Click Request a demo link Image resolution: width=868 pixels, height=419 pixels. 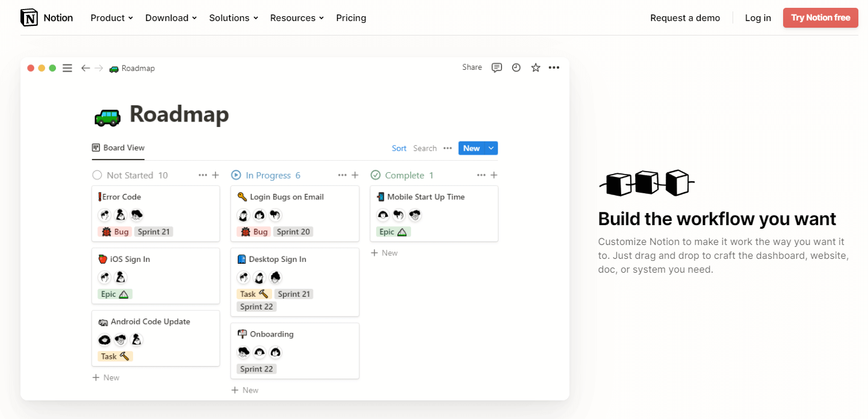(x=685, y=17)
